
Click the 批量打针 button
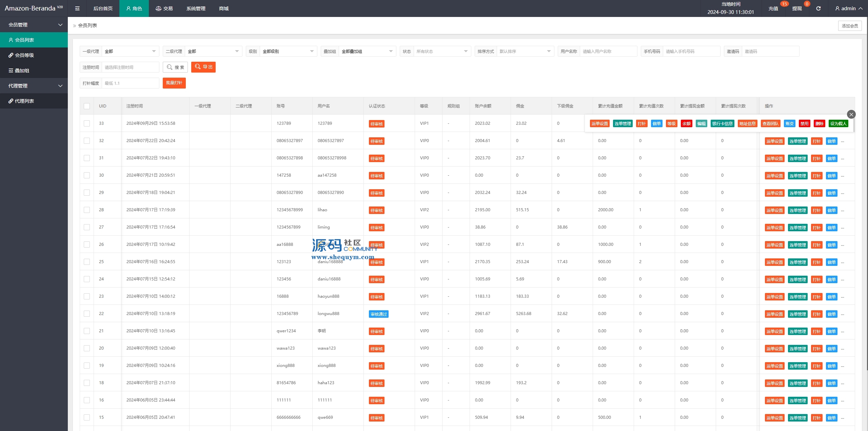click(x=174, y=83)
